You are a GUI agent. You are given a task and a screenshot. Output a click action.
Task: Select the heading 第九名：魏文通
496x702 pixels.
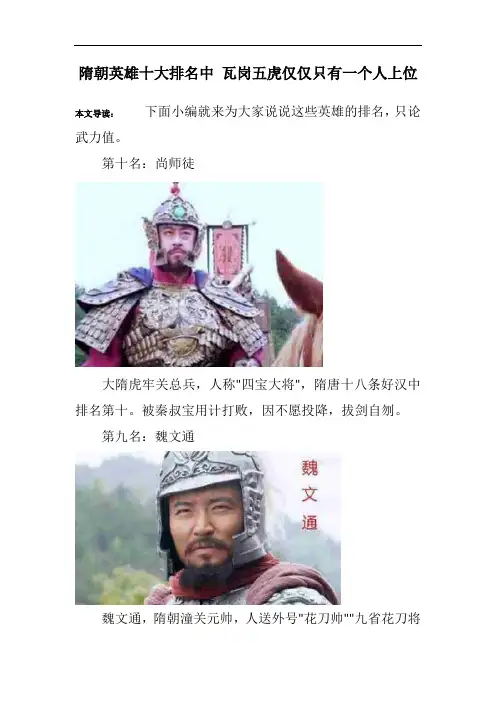tap(148, 436)
